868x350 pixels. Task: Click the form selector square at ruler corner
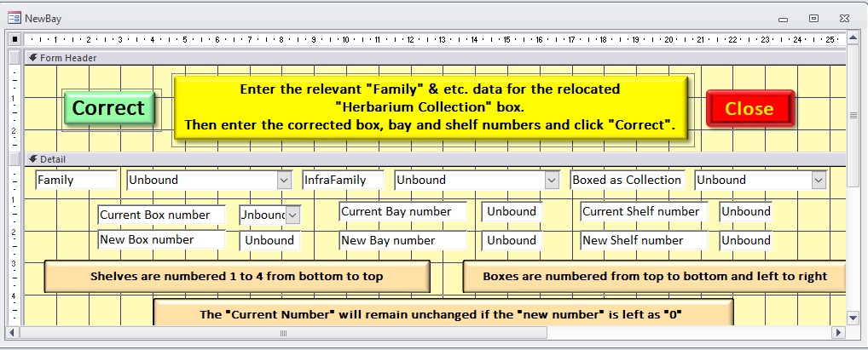pos(15,40)
